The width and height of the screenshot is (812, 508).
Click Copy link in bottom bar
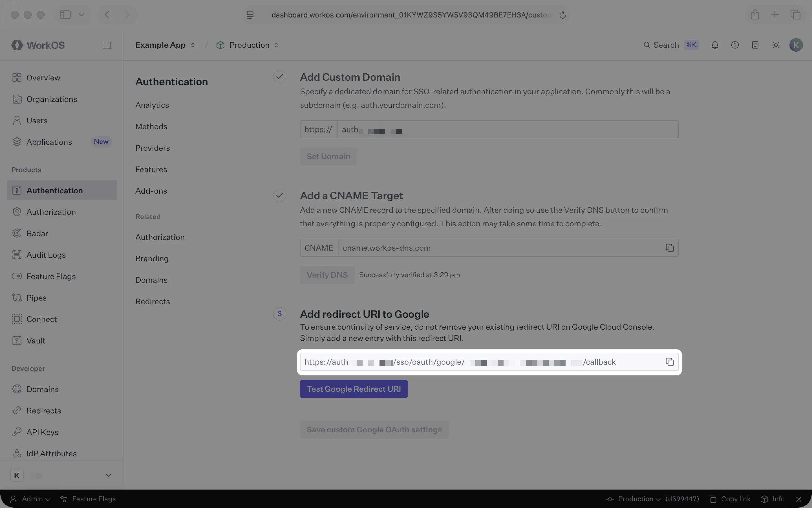729,499
